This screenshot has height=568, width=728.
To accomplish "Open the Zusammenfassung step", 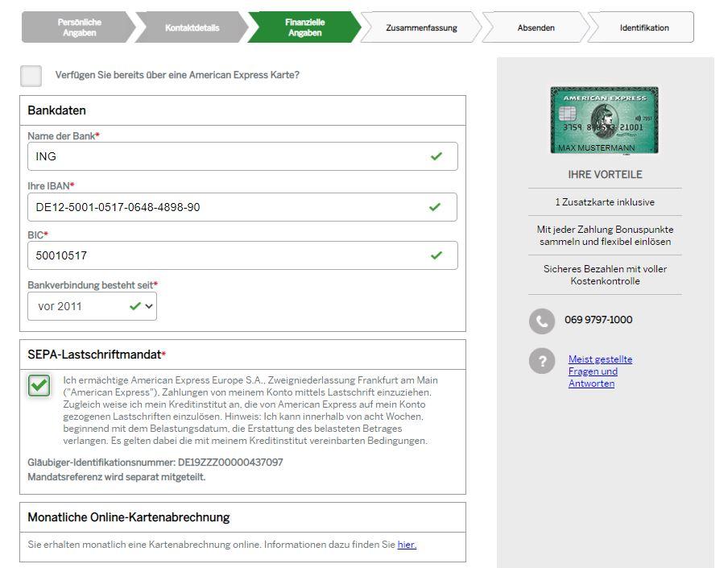I will pos(421,27).
